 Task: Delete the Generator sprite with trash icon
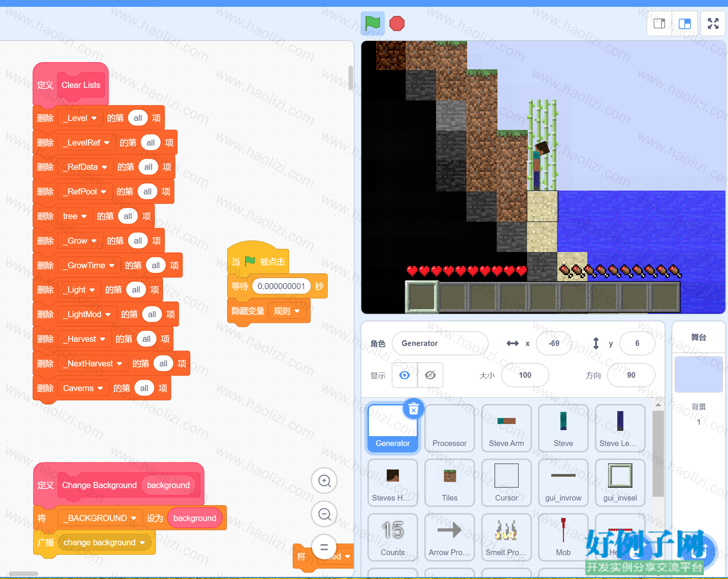[x=413, y=409]
